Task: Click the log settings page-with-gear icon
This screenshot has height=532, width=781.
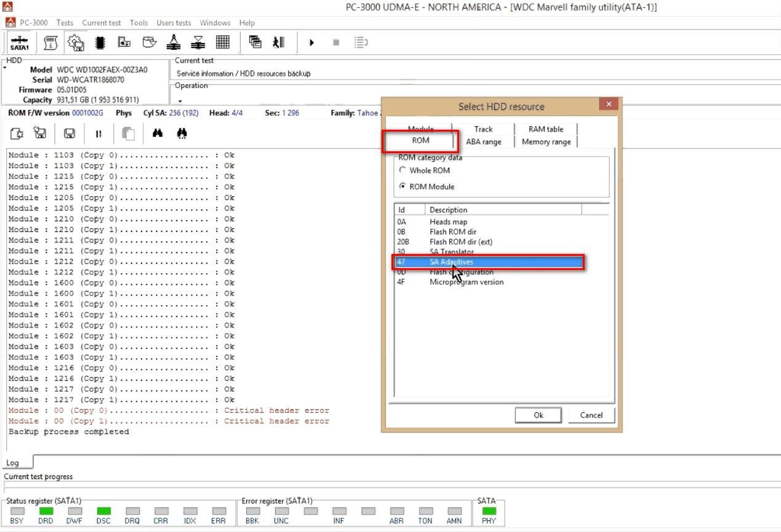Action: click(x=17, y=133)
